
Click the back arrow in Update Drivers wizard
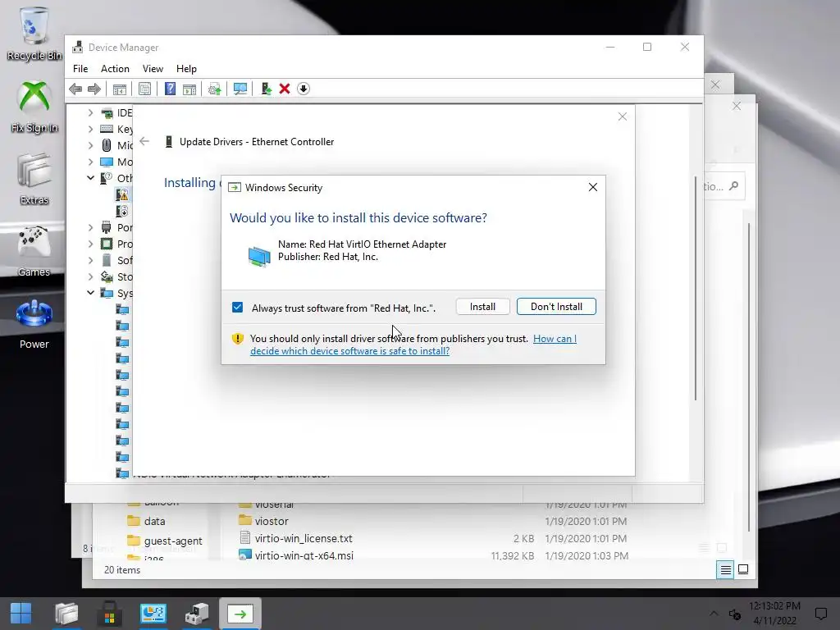144,141
